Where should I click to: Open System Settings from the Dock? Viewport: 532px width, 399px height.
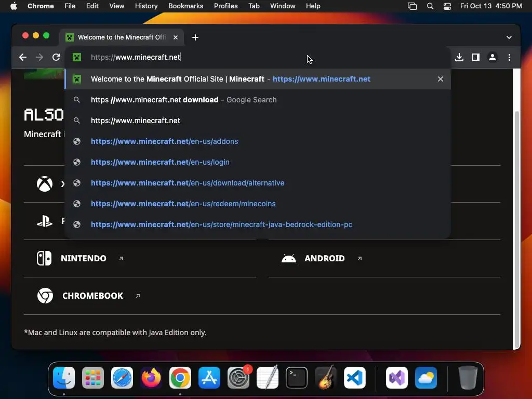tap(238, 378)
